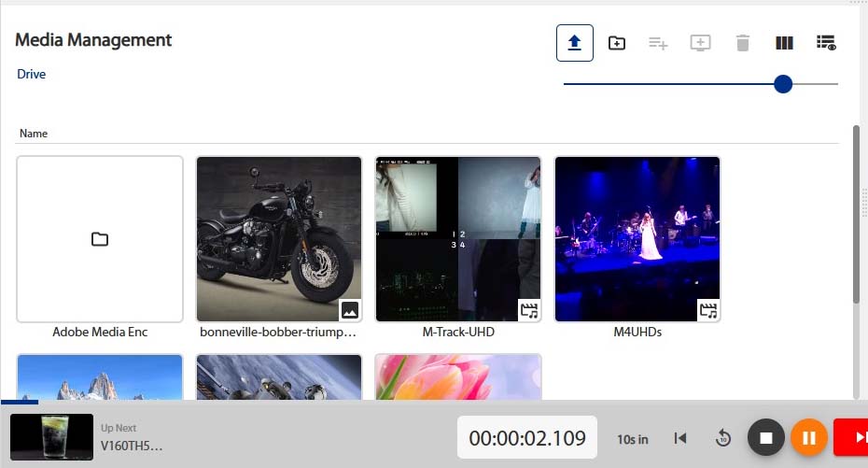The height and width of the screenshot is (468, 868).
Task: Click the Adobe Media Enc label
Action: [100, 332]
